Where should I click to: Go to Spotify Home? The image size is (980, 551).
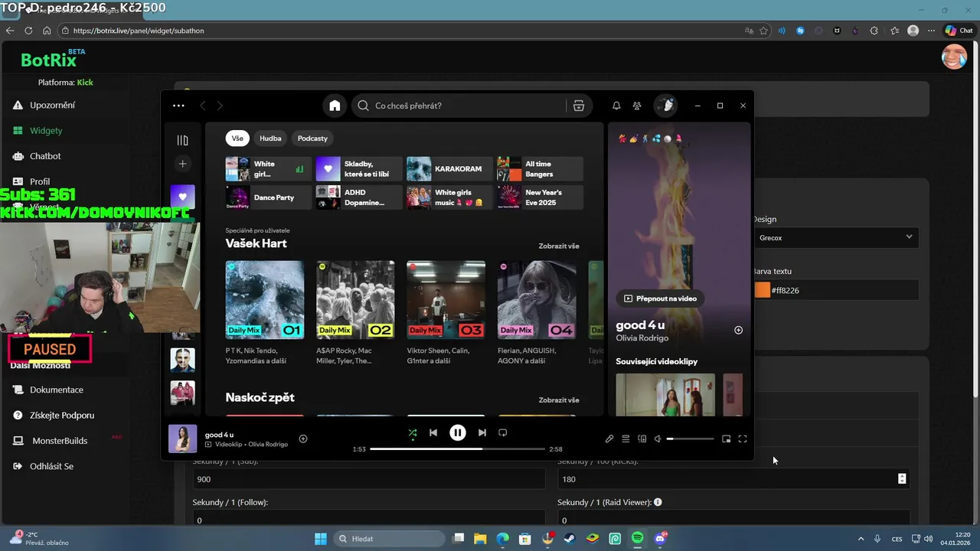coord(335,106)
